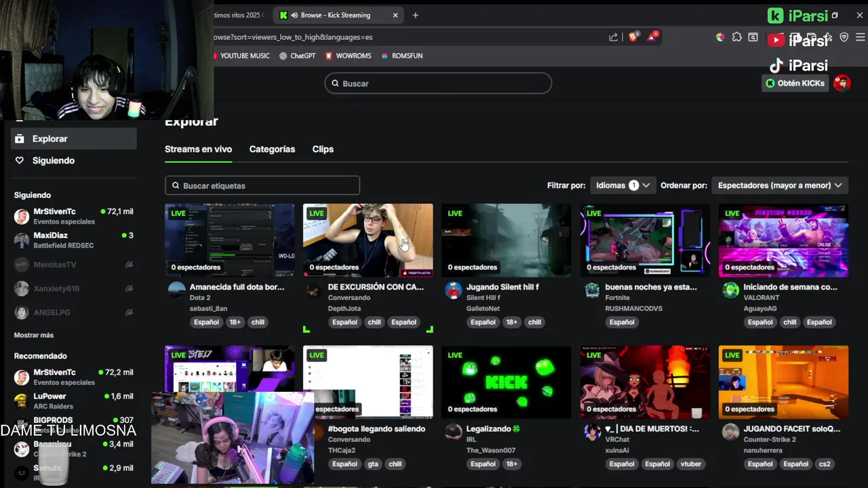Open stream title Jugando Silent hill f
The width and height of the screenshot is (868, 488).
point(502,287)
